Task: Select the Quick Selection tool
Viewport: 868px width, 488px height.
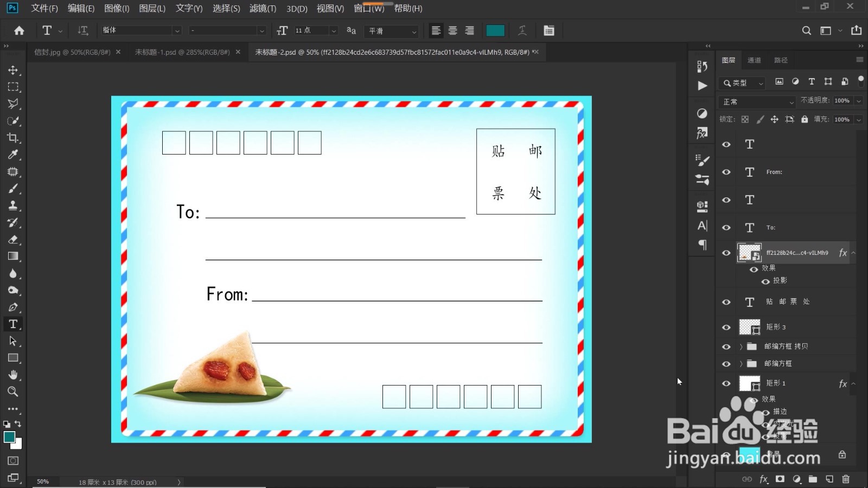Action: [13, 121]
